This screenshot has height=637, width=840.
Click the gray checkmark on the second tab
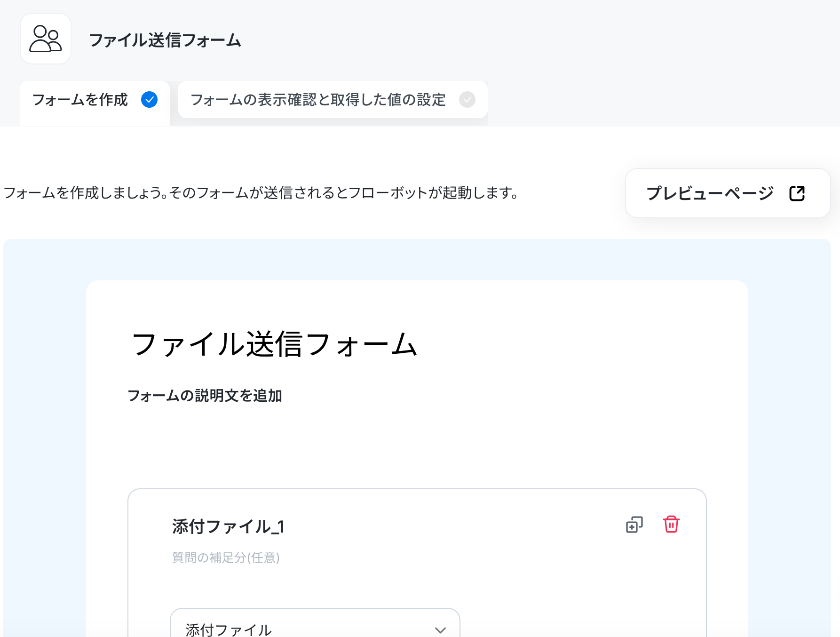pos(467,100)
